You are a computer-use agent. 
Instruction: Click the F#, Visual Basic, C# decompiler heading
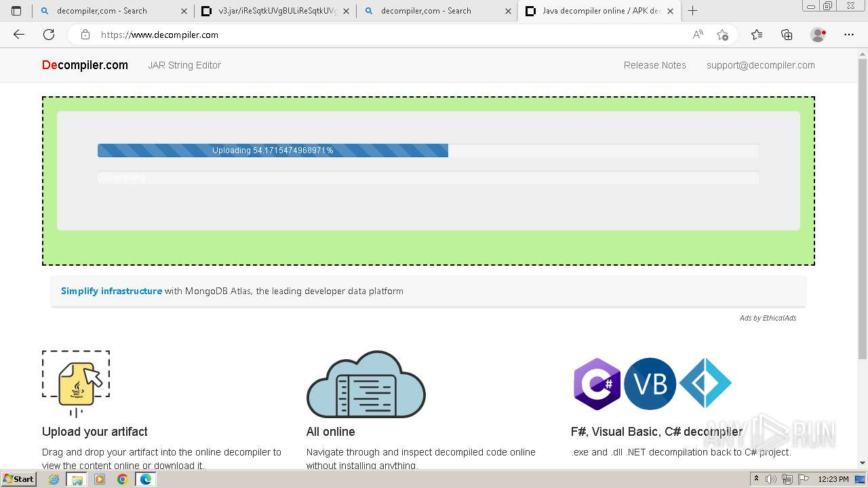coord(656,432)
